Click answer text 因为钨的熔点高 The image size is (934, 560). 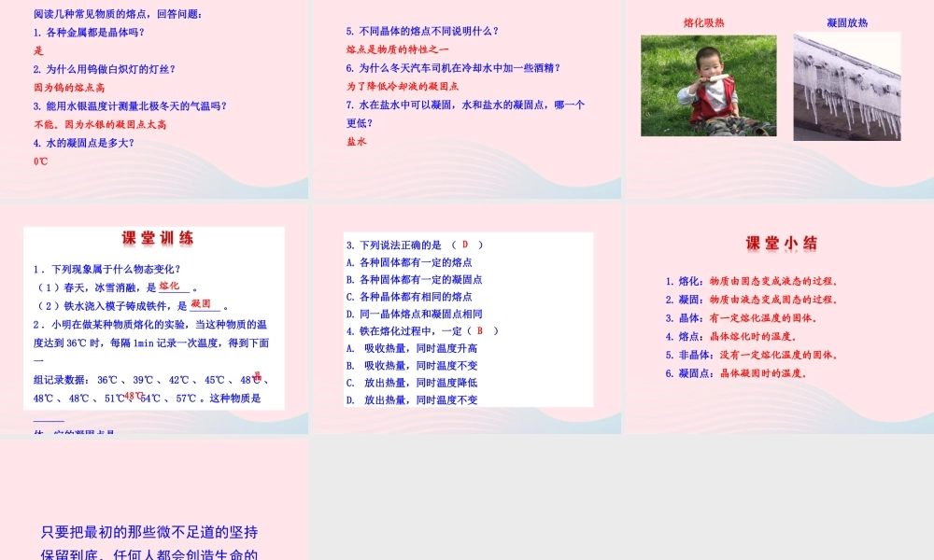69,88
